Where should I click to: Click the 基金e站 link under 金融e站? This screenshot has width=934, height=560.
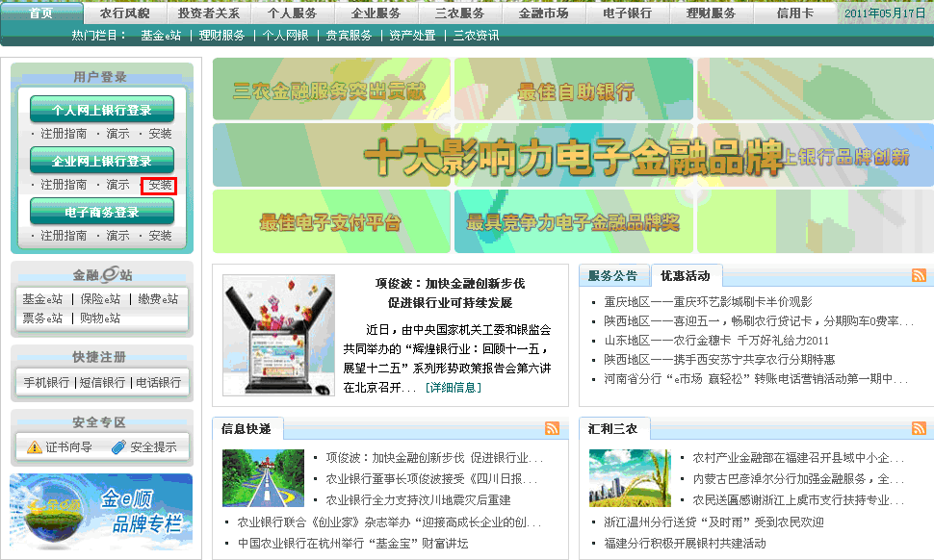coord(41,298)
